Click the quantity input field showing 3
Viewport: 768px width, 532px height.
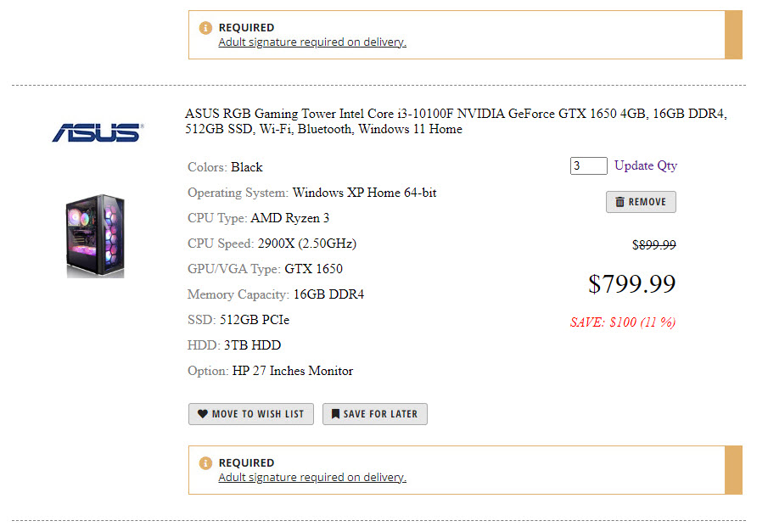click(588, 165)
